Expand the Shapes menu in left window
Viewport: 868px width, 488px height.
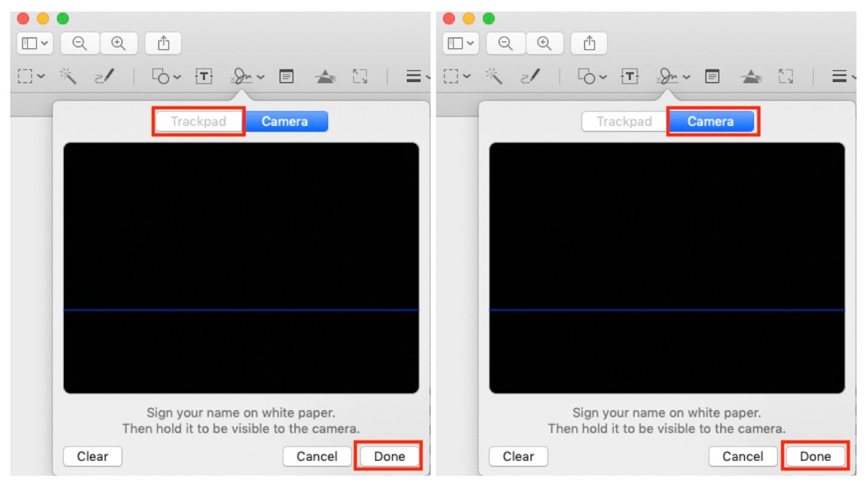(166, 77)
